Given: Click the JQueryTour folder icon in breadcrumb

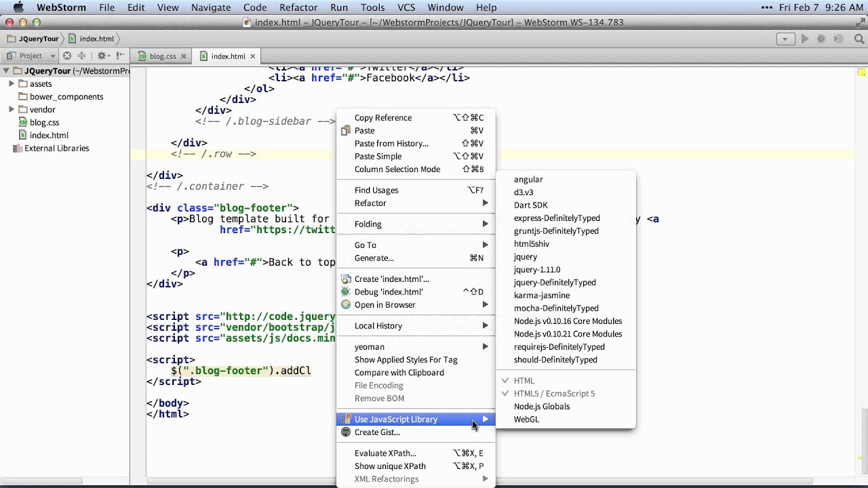Looking at the screenshot, I should tap(12, 39).
